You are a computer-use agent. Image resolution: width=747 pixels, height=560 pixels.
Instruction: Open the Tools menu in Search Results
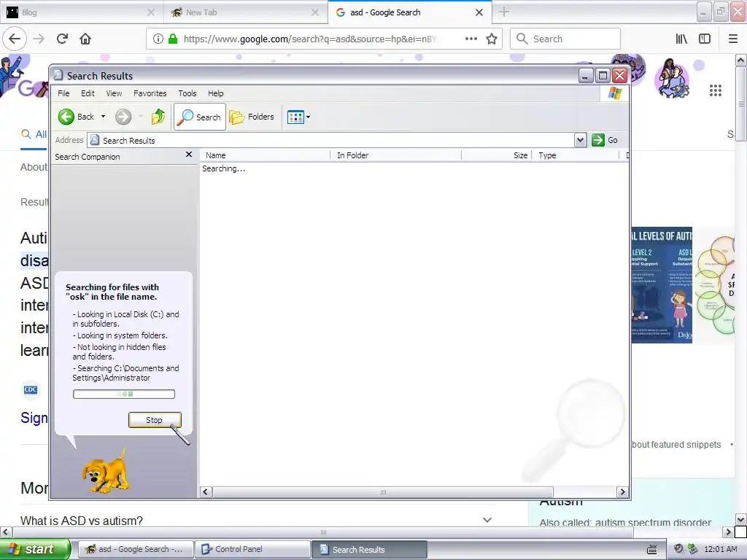click(187, 93)
